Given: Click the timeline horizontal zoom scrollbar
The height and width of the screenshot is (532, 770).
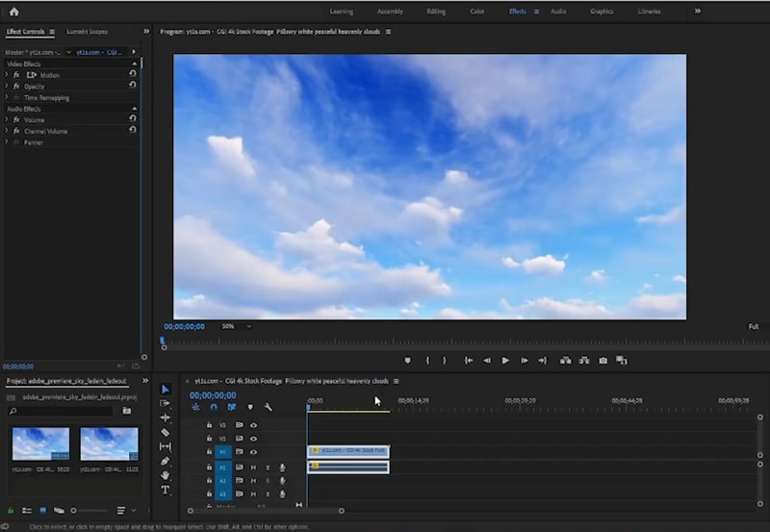Looking at the screenshot, I should click(266, 511).
